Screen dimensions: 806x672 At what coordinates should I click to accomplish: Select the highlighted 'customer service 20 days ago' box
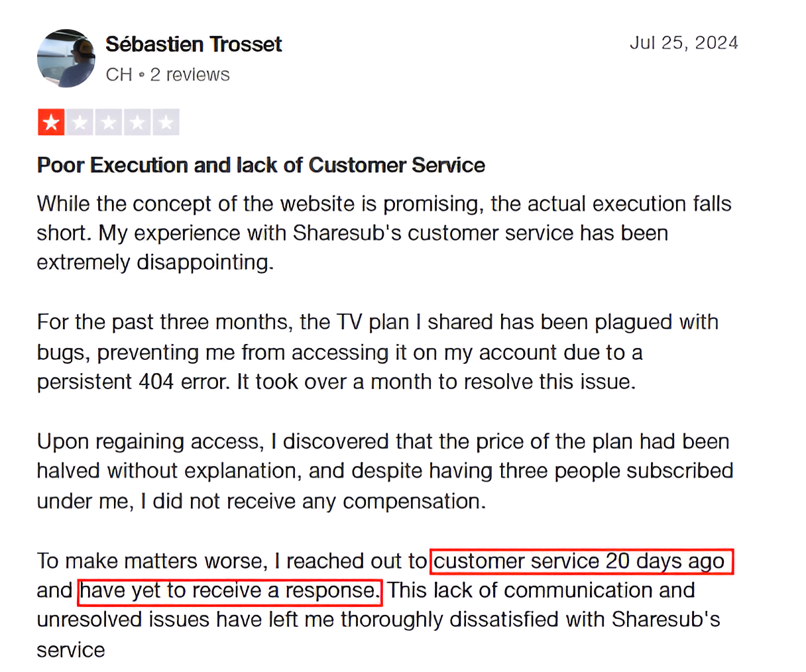tap(582, 561)
